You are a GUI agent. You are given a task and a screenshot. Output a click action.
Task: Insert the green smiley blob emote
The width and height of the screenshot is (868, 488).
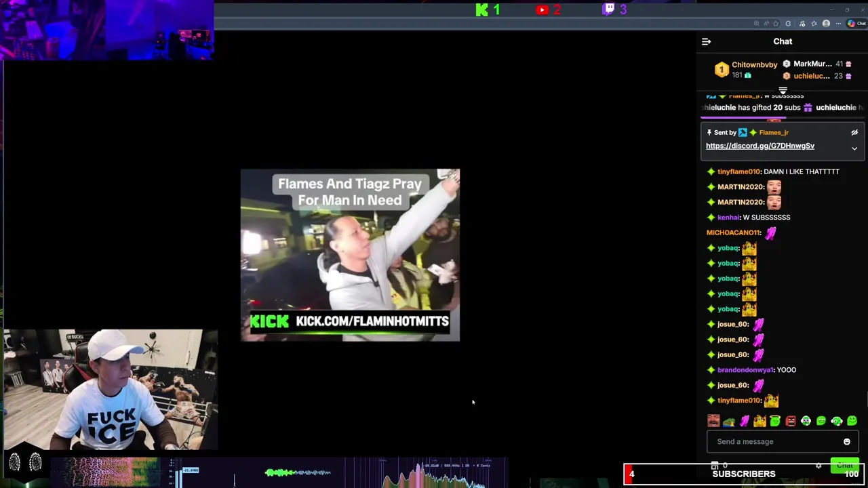(x=852, y=421)
